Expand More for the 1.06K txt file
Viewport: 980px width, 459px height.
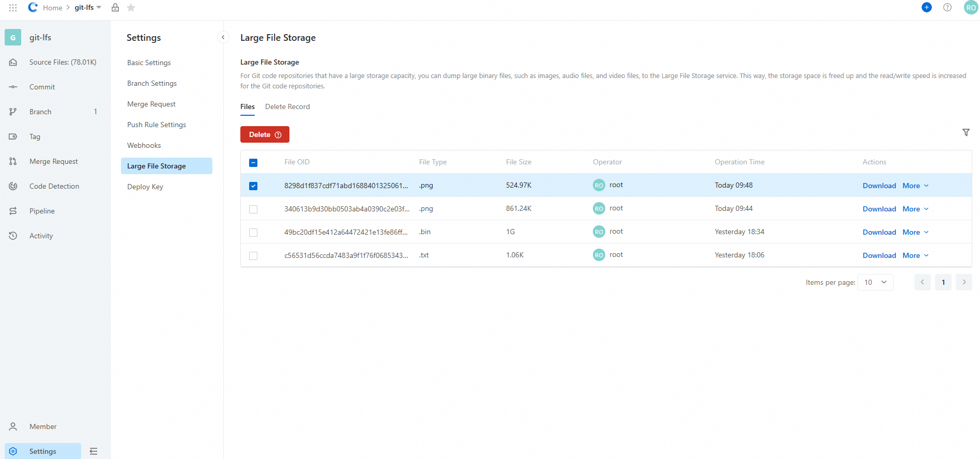pyautogui.click(x=915, y=255)
